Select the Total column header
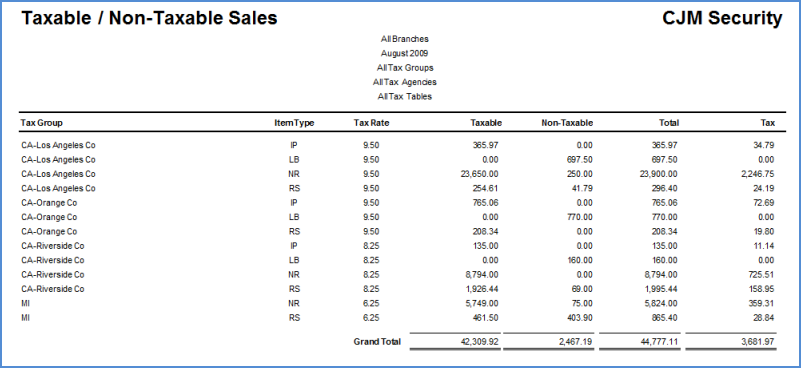Image resolution: width=801 pixels, height=368 pixels. (669, 123)
